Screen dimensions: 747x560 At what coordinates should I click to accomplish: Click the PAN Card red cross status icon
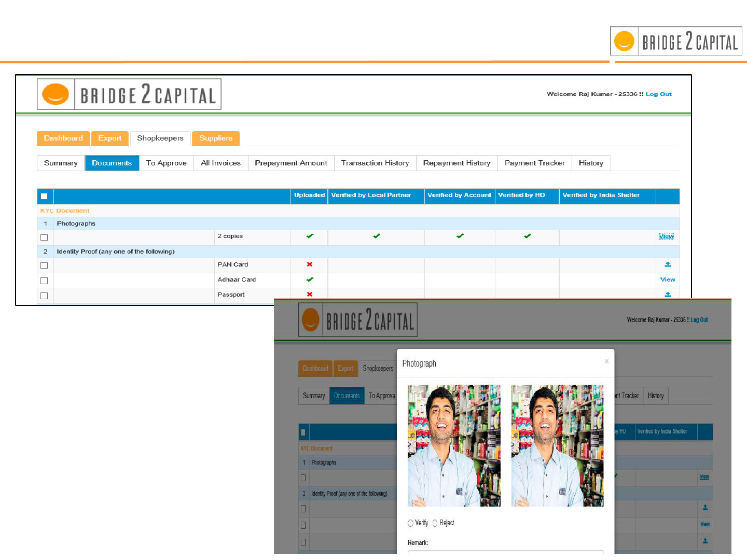(310, 264)
